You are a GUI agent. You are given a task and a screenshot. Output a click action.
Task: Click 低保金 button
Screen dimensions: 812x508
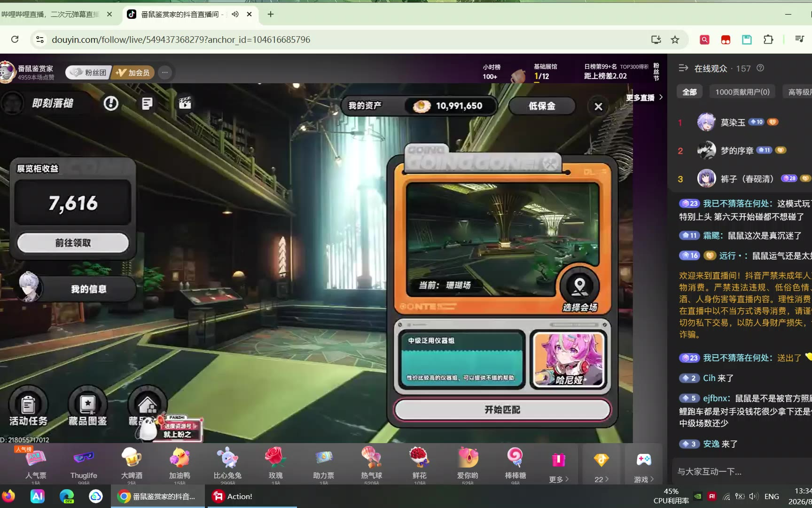pos(542,106)
